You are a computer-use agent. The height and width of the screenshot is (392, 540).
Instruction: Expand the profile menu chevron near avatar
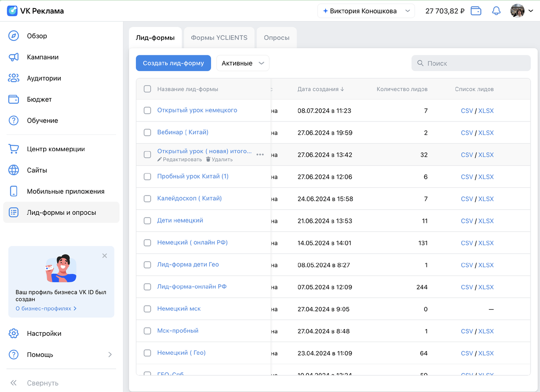[531, 11]
